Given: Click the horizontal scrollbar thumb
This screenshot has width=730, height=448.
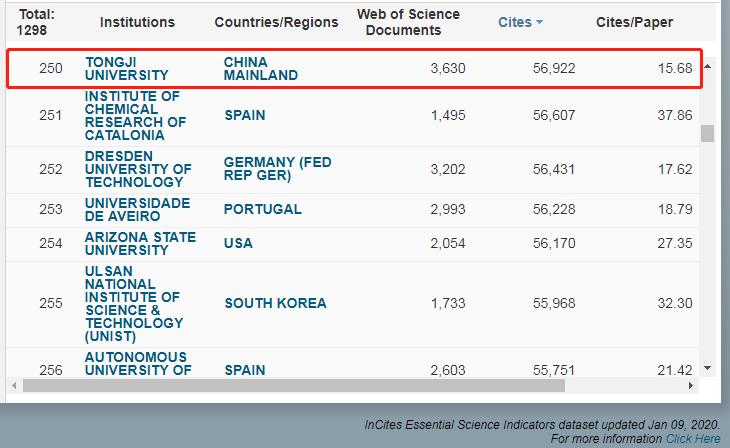Looking at the screenshot, I should (290, 386).
